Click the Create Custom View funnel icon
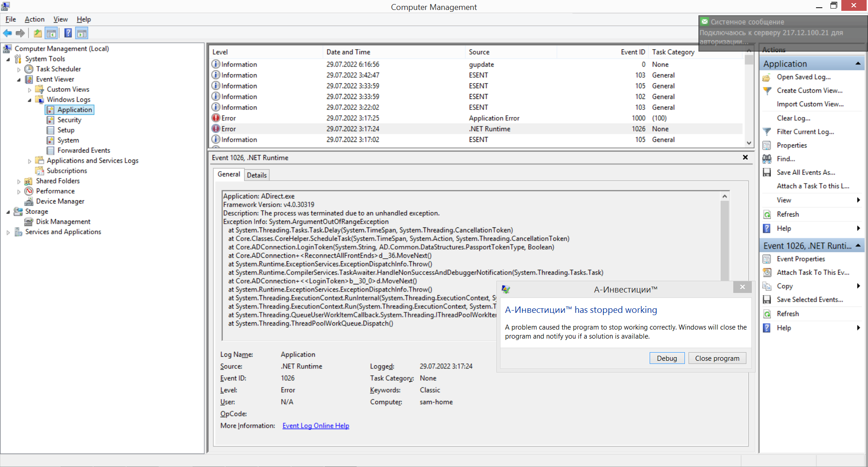The width and height of the screenshot is (868, 467). 767,91
